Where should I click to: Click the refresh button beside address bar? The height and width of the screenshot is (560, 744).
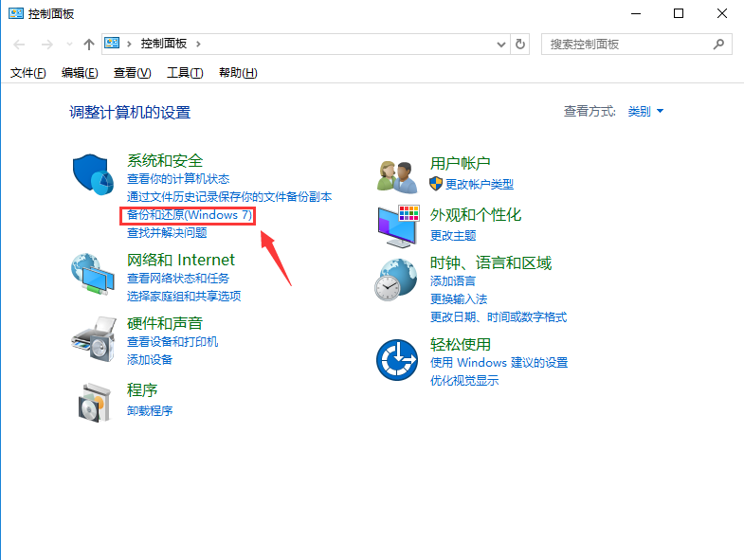pos(520,44)
